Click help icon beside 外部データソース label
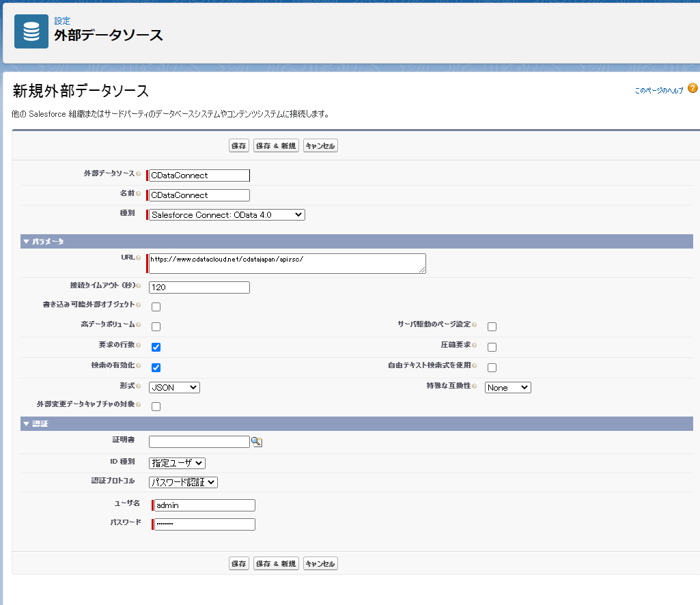The width and height of the screenshot is (700, 605). tap(138, 175)
